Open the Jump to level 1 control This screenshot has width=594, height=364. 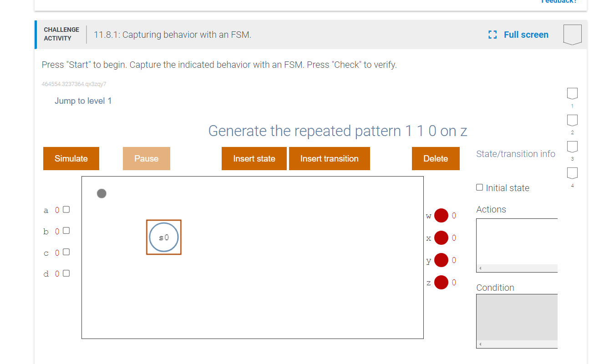pos(83,101)
